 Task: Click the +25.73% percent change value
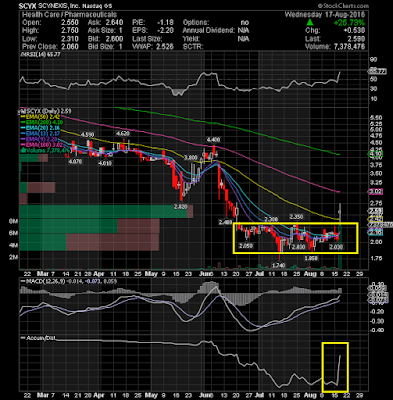point(350,23)
